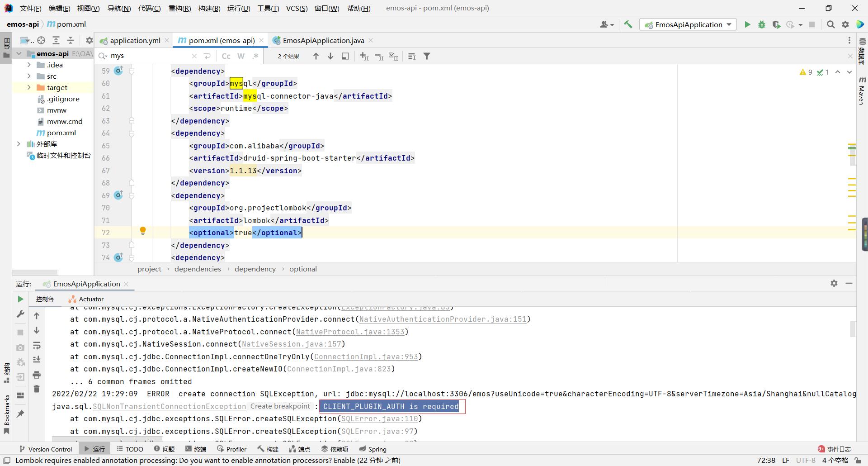Open the VCS(S) menu
Viewport: 868px width, 466px height.
(297, 8)
